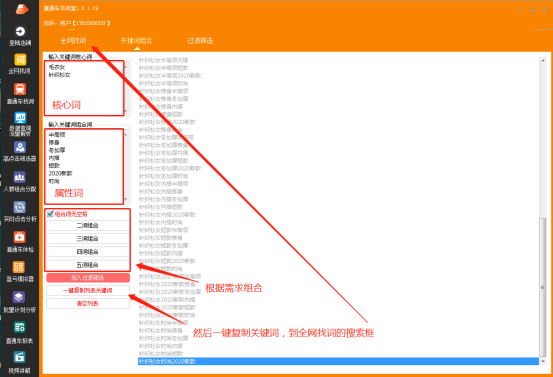Open 实时点击分析 clock icon

click(x=20, y=207)
